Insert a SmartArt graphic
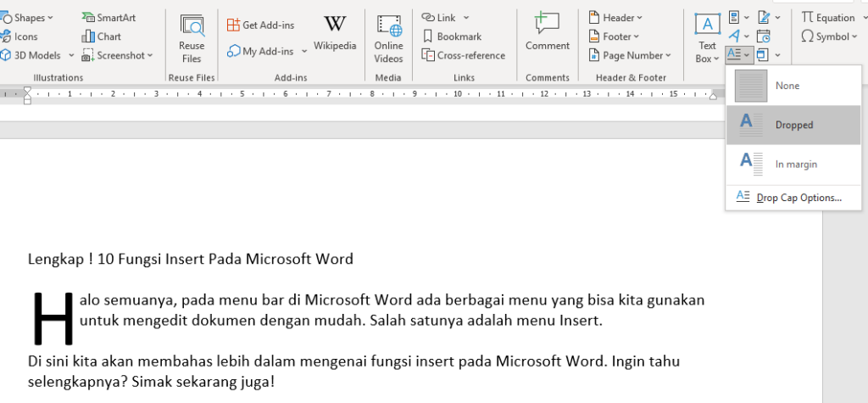Viewport: 868px width, 403px height. pos(109,18)
